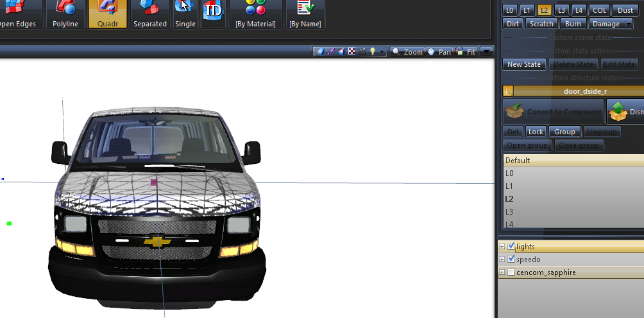Toggle the Dirt state button
Viewport: 644px width, 318px height.
coord(513,24)
